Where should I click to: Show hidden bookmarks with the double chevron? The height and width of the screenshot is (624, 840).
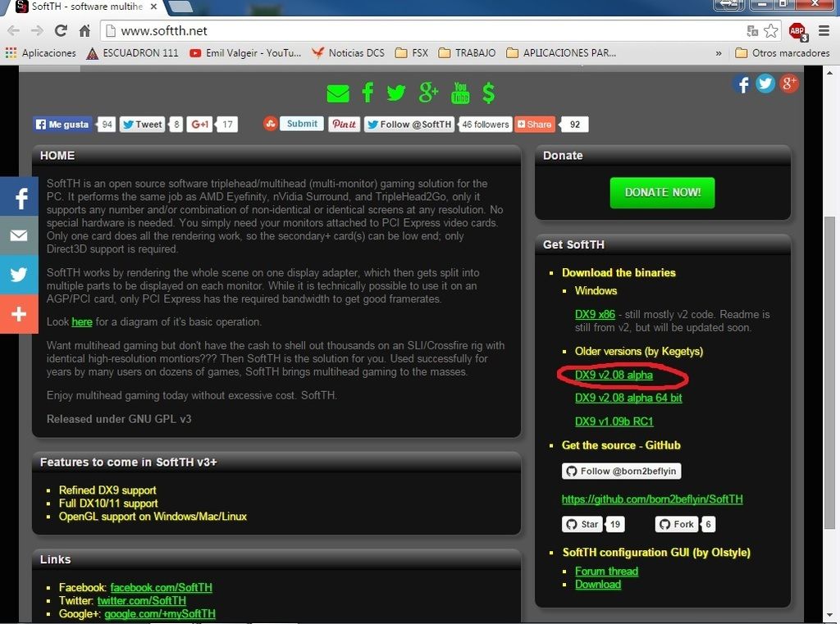719,53
